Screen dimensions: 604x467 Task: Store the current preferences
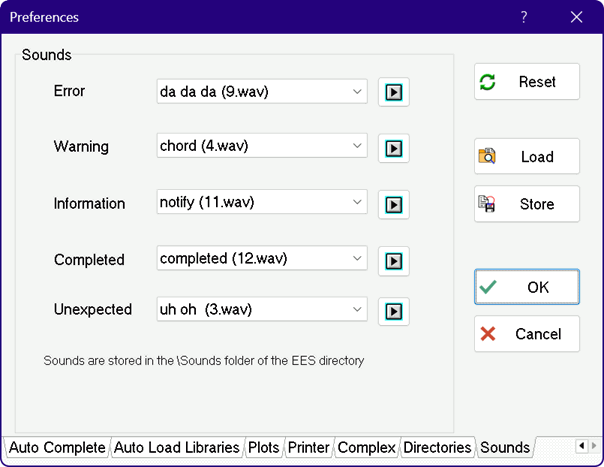(526, 204)
